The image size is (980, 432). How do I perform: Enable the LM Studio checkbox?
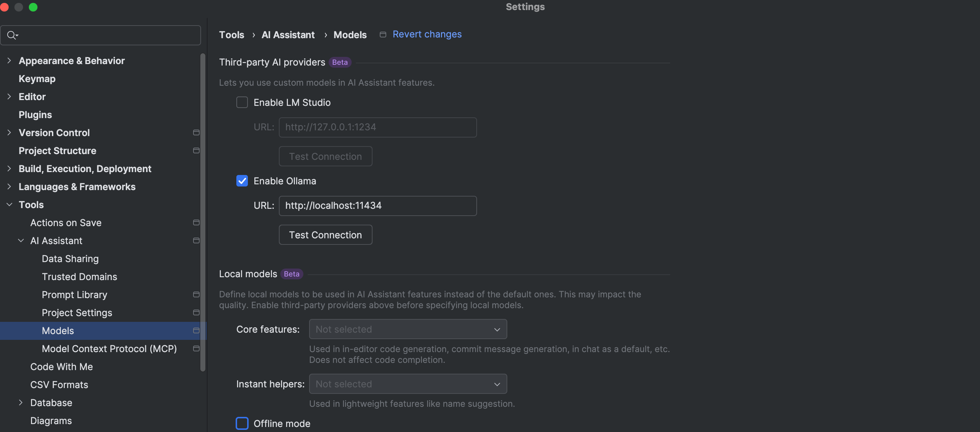242,102
